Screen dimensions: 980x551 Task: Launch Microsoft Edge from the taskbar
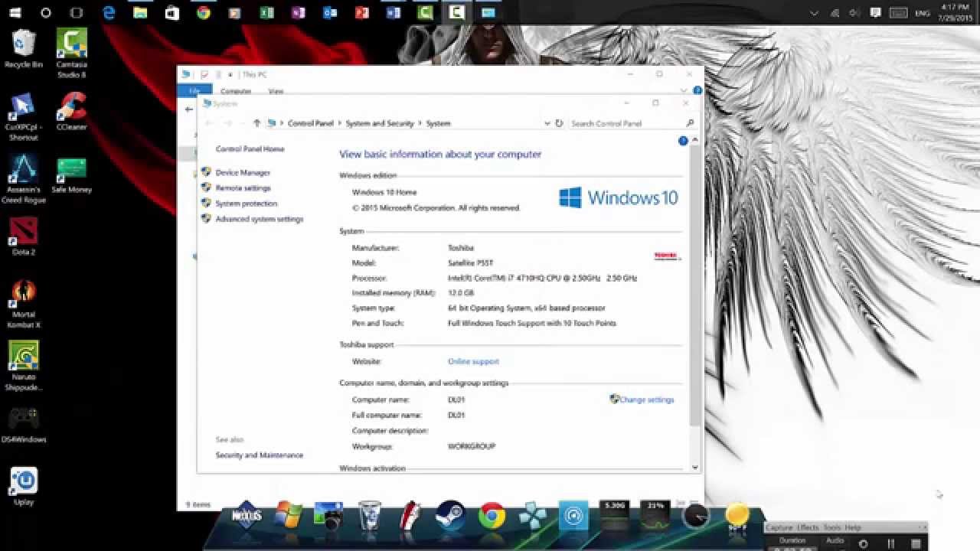point(109,12)
